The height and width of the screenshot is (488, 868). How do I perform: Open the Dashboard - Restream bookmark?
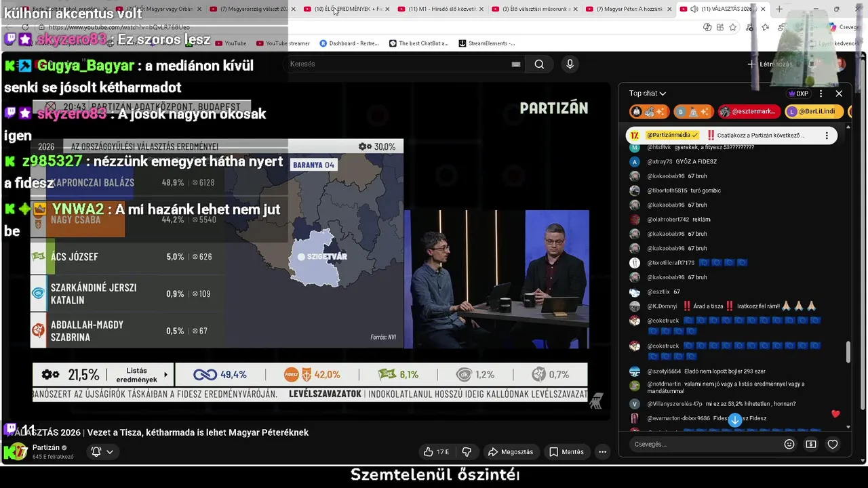click(x=349, y=43)
